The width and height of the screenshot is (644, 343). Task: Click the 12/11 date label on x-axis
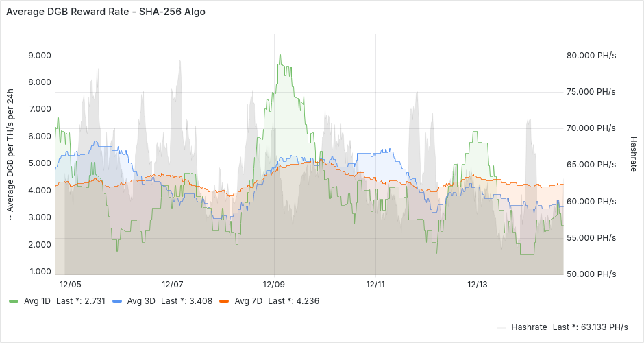pyautogui.click(x=375, y=284)
